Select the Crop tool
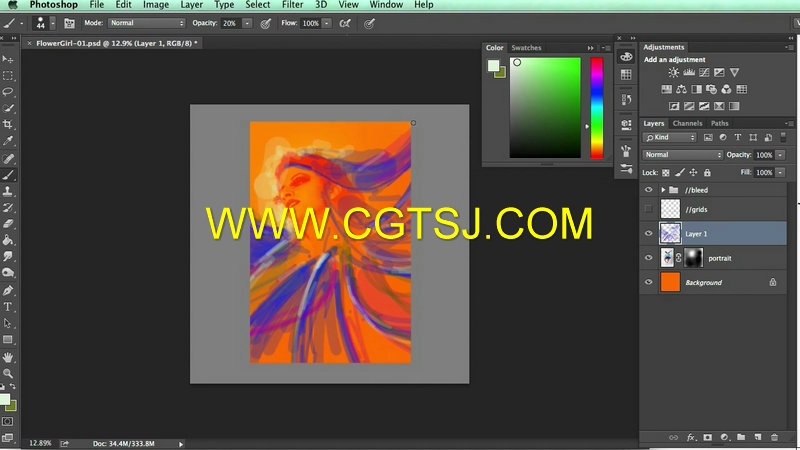 point(8,124)
